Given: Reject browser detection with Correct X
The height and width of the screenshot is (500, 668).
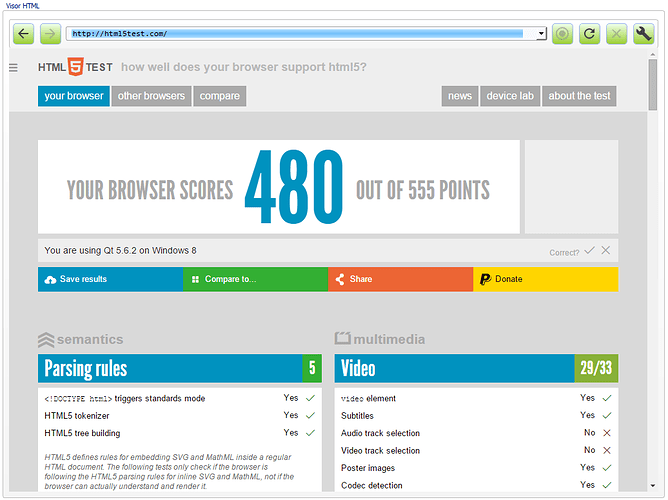Looking at the screenshot, I should [605, 250].
